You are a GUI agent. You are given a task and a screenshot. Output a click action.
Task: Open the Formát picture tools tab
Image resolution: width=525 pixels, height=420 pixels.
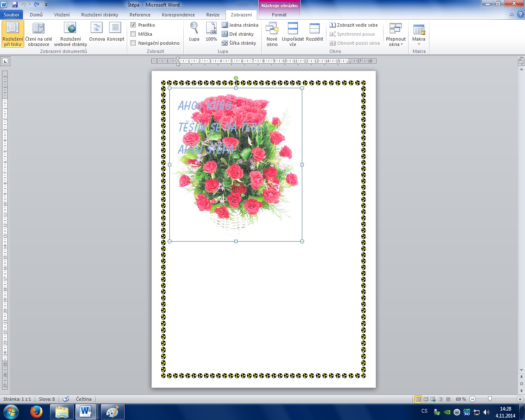point(279,15)
